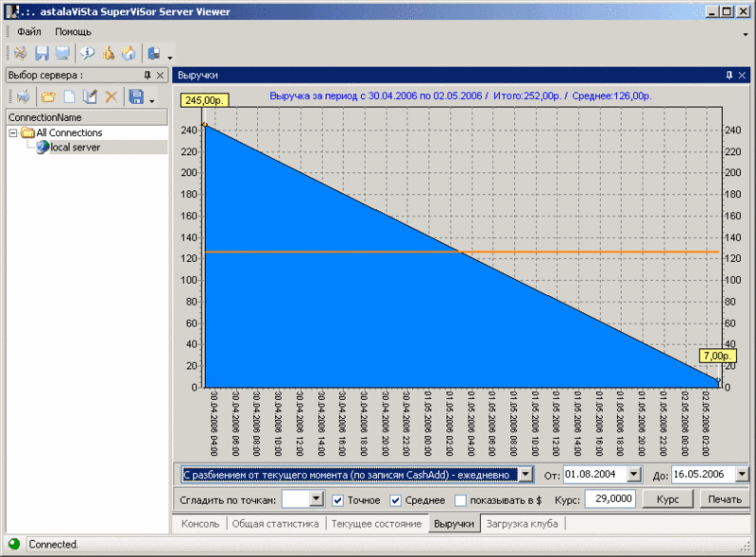
Task: Toggle the Точное checkbox
Action: point(338,500)
